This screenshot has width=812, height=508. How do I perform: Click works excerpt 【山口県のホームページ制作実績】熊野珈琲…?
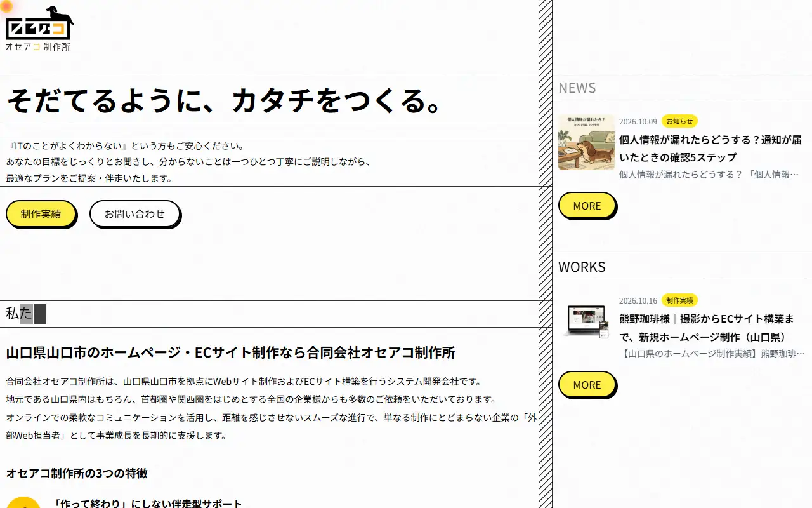coord(712,354)
